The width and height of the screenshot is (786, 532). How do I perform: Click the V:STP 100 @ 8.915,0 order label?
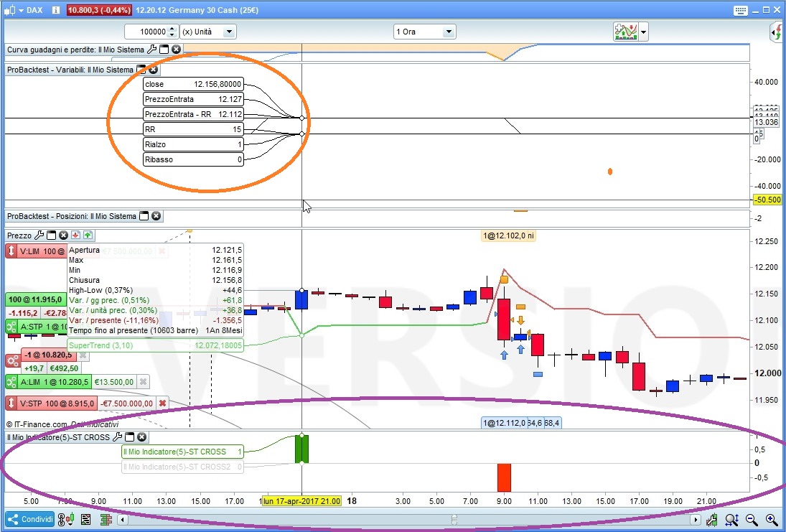pyautogui.click(x=57, y=403)
